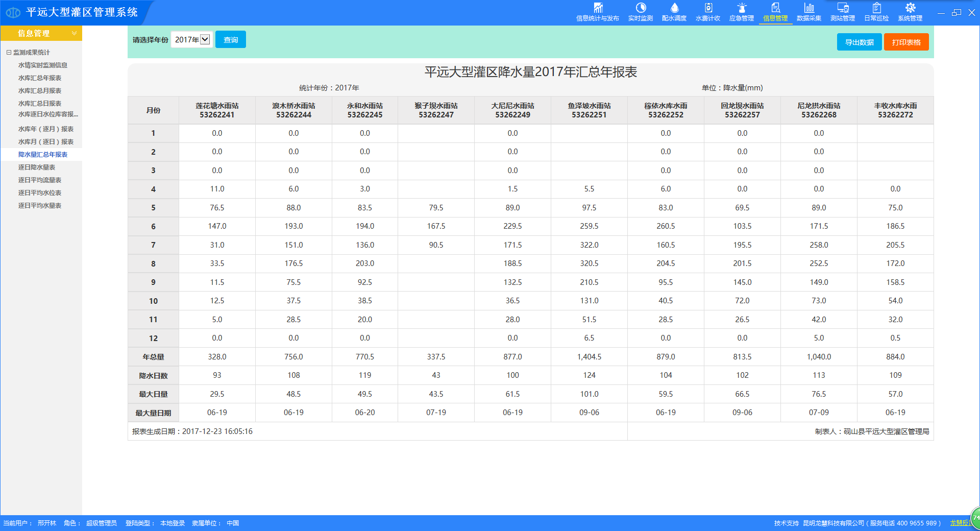Click the 322.0 cell in month 7
This screenshot has width=980, height=531.
click(589, 245)
